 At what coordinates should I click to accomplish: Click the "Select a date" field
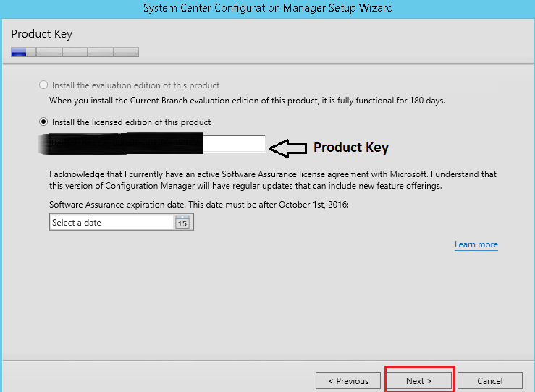(x=111, y=223)
